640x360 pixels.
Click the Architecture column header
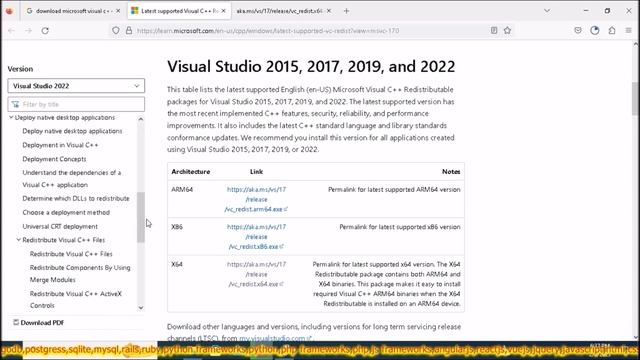point(191,171)
